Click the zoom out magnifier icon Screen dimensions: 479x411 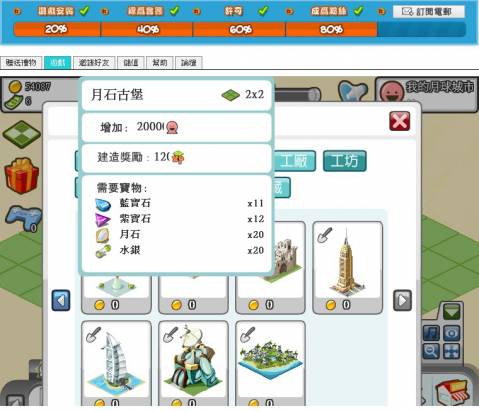(x=431, y=351)
